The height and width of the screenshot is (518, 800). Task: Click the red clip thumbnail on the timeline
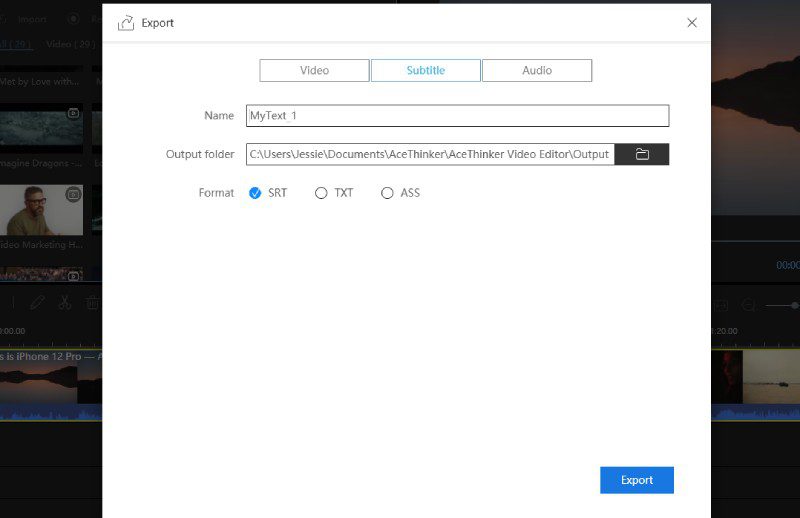(x=727, y=377)
